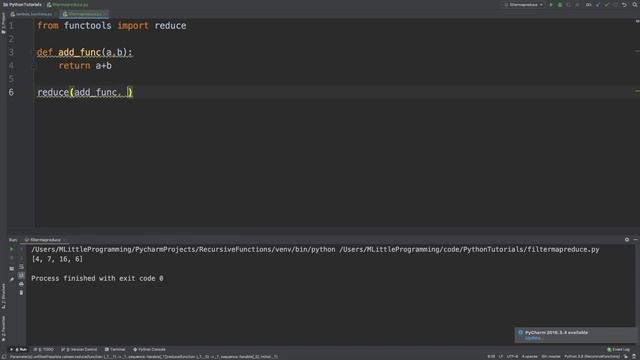Click the Down stack trace arrow in Run panel
Screen dimensions: 640x360
pyautogui.click(x=21, y=258)
